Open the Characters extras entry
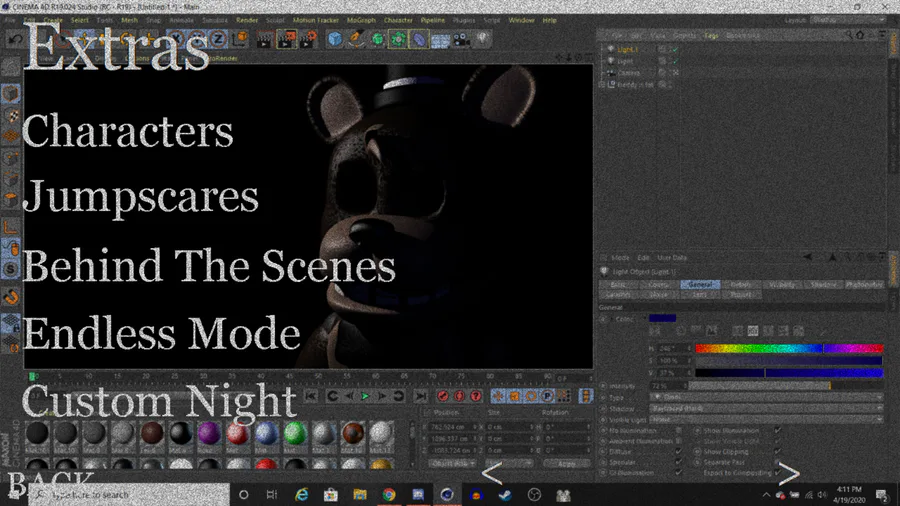The height and width of the screenshot is (506, 900). (127, 131)
